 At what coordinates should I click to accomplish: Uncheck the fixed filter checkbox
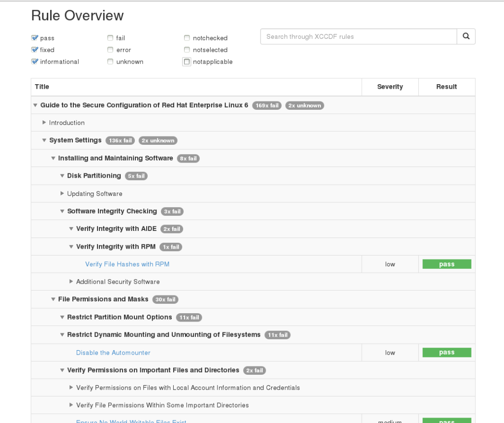[x=35, y=50]
